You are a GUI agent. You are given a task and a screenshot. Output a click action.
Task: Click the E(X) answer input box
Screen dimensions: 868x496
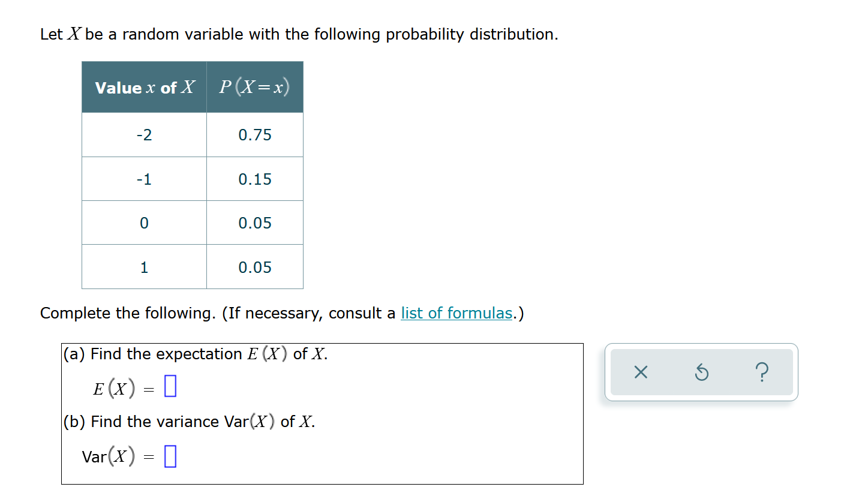click(171, 386)
